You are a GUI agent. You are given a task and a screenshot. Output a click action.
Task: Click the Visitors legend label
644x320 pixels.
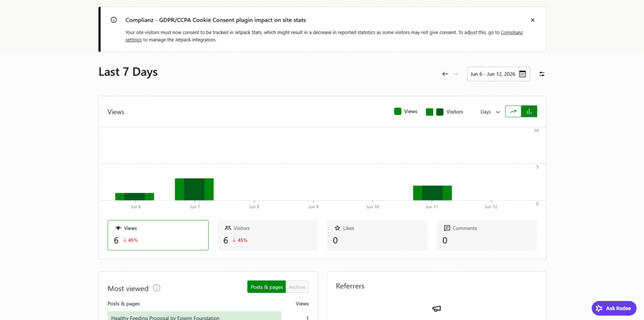[455, 112]
